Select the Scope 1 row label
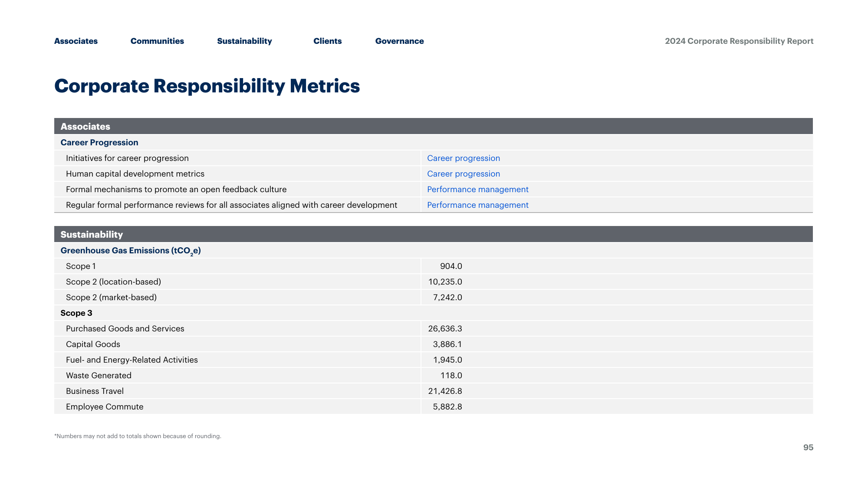The width and height of the screenshot is (868, 488). 81,266
